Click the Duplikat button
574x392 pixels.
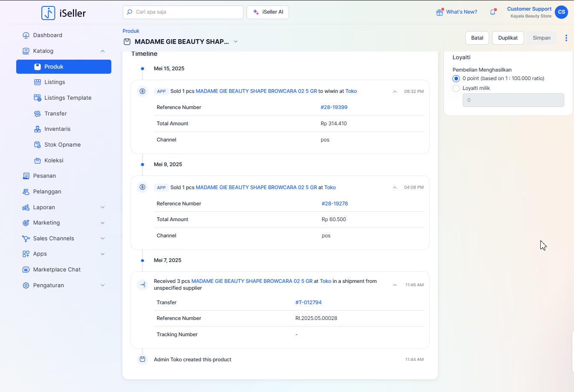tap(507, 38)
